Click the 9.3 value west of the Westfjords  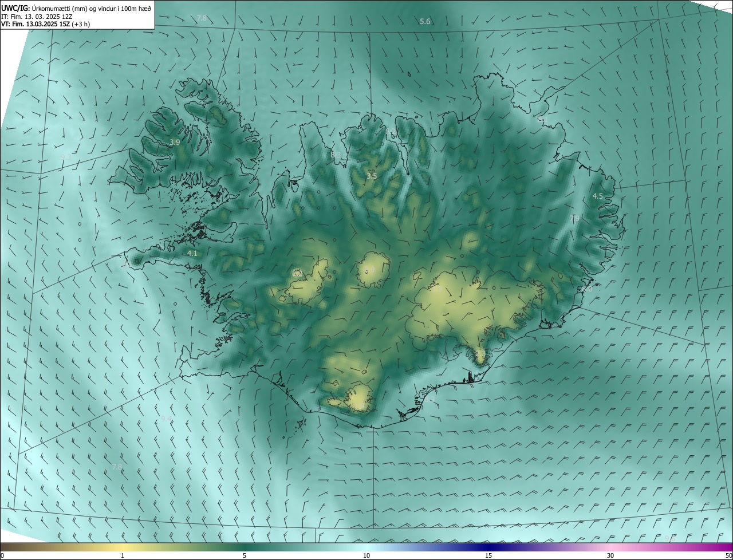point(66,156)
